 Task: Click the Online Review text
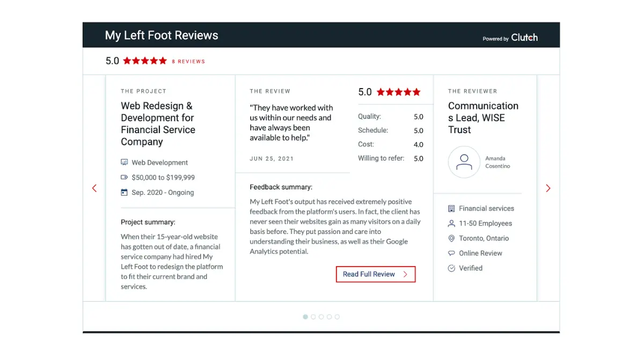coord(480,253)
